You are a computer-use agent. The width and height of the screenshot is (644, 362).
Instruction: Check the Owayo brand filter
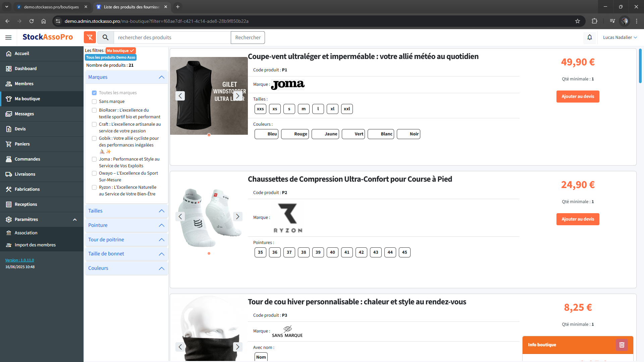[94, 173]
